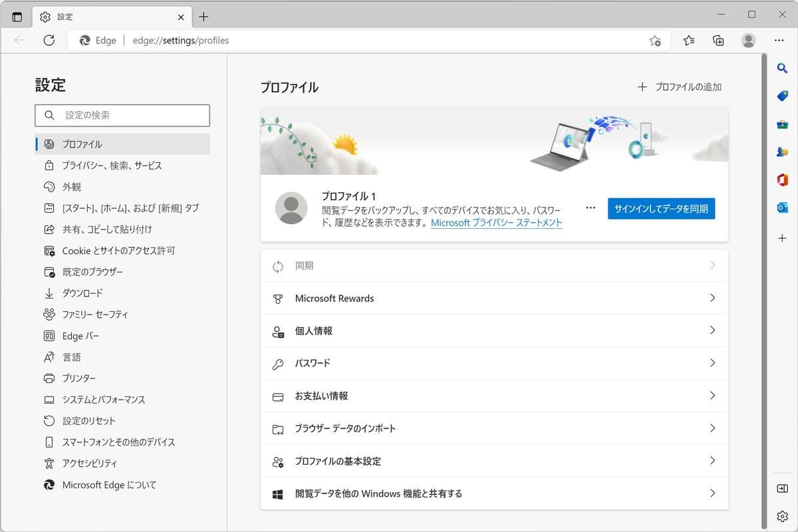The image size is (798, 532).
Task: Open スマートフォンとその他のデバイス settings
Action: (x=122, y=442)
